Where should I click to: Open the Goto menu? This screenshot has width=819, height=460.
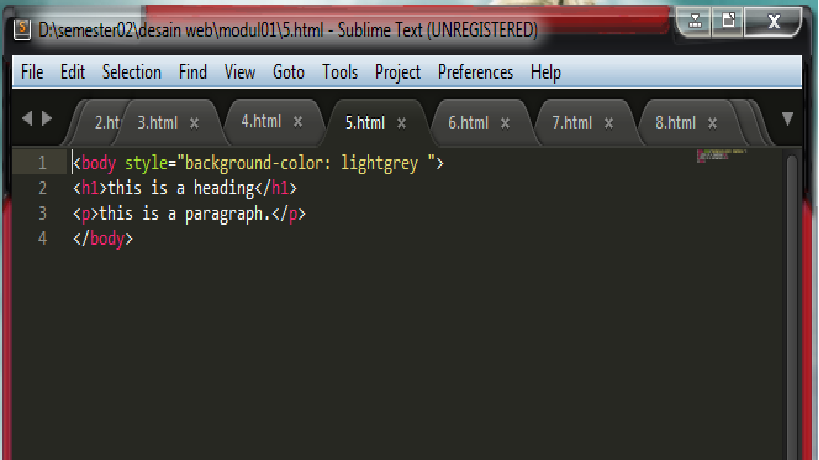288,72
